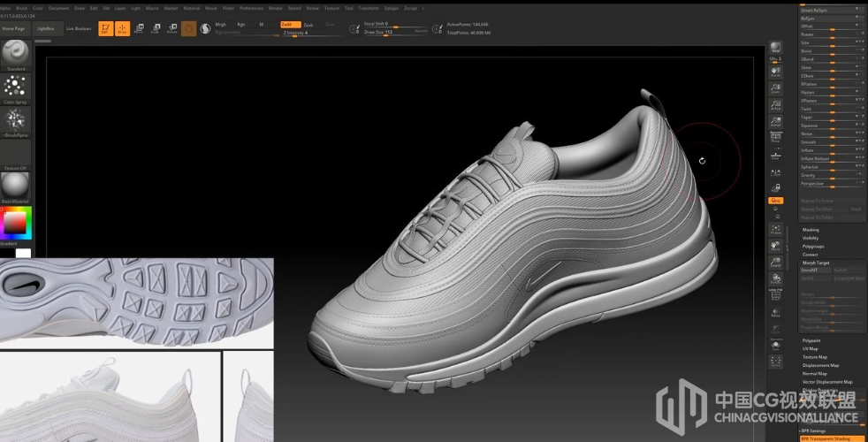Open the Document menu
The image size is (868, 442).
tap(58, 8)
